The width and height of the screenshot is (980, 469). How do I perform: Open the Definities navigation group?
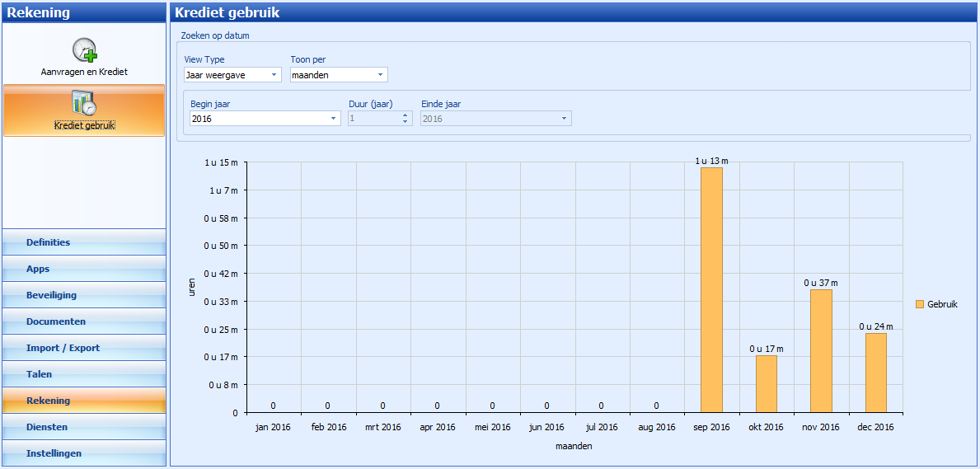[84, 242]
